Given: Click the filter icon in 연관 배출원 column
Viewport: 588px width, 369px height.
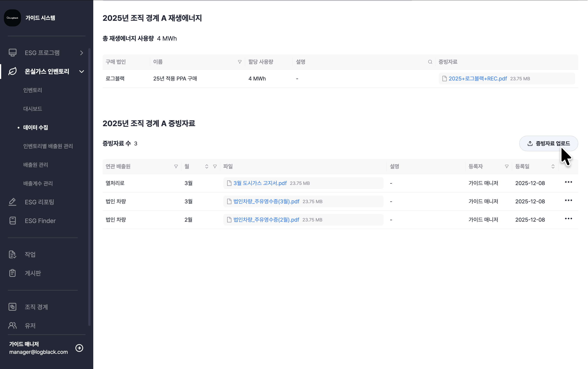Looking at the screenshot, I should click(x=176, y=166).
